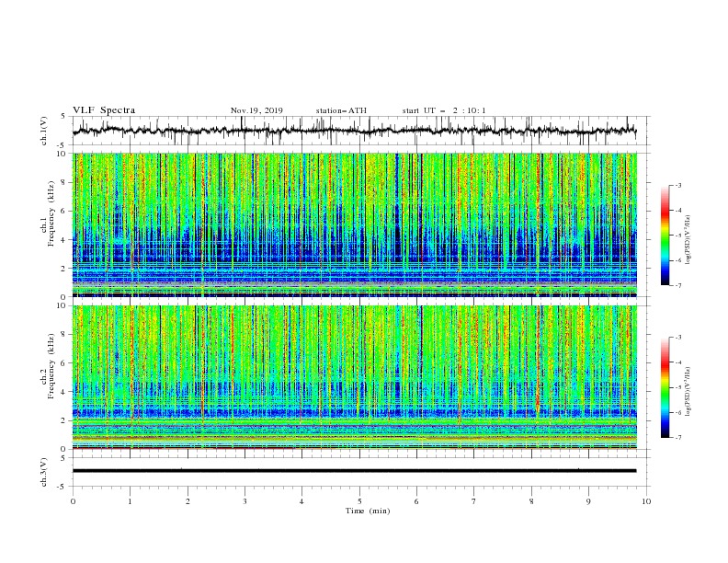This screenshot has height=563, width=728.
Task: Click inside the ch.1 spectrogram panel
Action: [x=355, y=224]
